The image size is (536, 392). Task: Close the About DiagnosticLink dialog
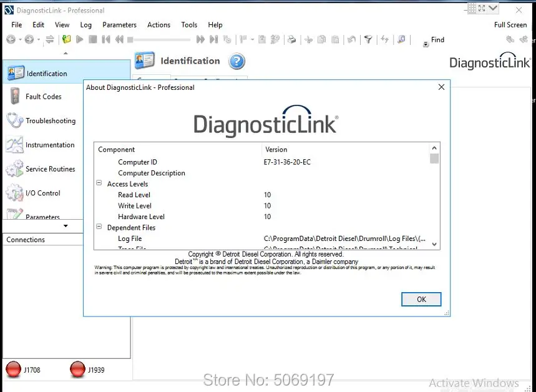pos(441,87)
